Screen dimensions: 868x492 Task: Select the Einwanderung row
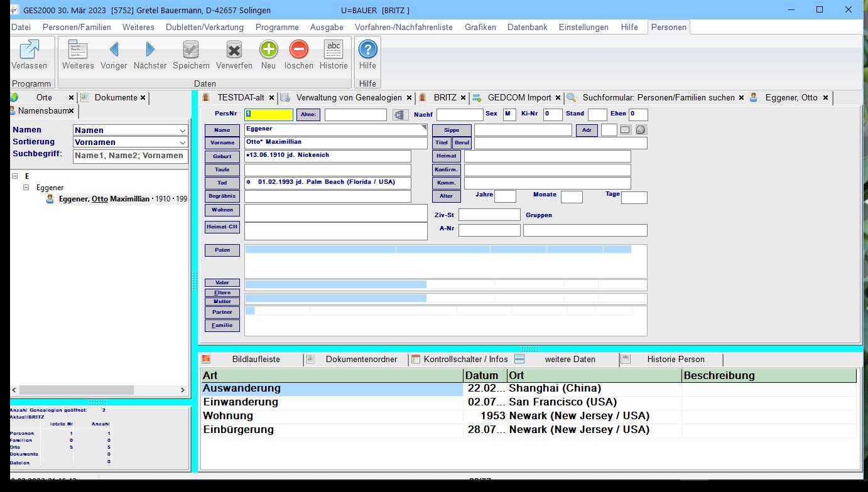(528, 402)
